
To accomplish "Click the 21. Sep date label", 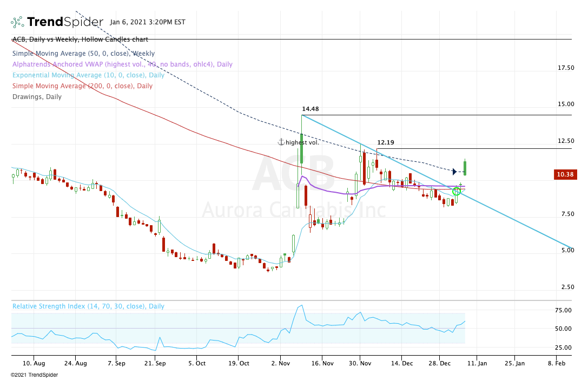I will coord(155,364).
